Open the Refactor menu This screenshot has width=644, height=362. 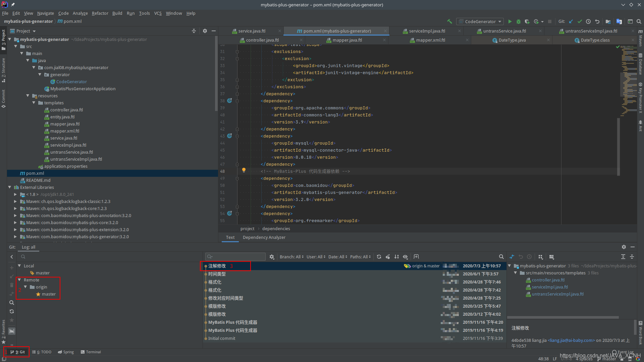pos(100,13)
